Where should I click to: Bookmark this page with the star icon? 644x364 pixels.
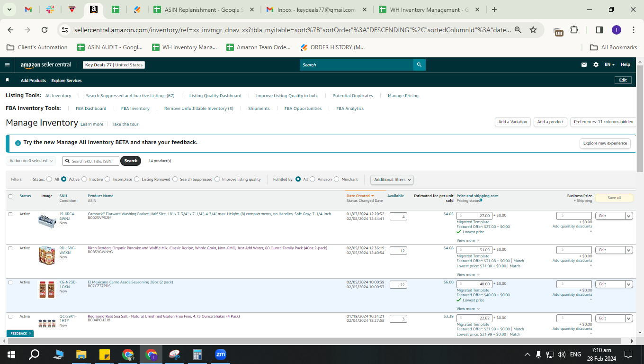pyautogui.click(x=533, y=30)
